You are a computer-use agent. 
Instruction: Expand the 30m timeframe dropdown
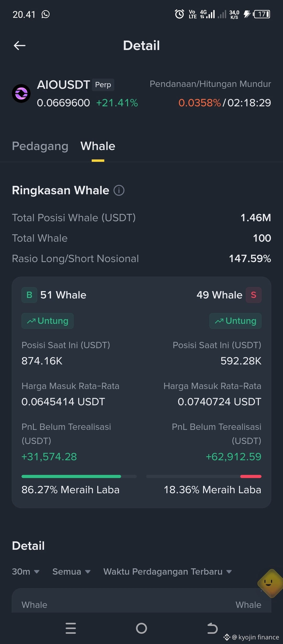(26, 571)
